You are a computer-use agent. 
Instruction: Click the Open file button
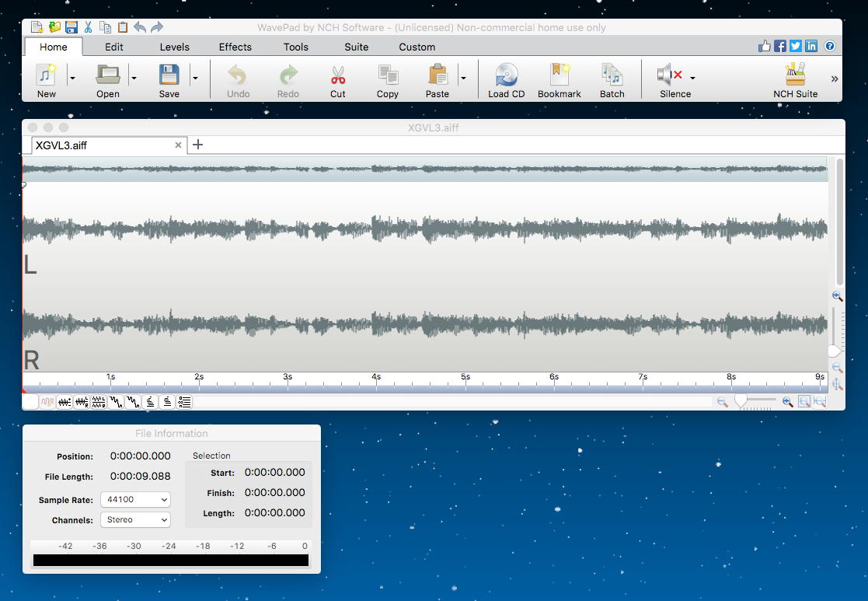point(107,76)
